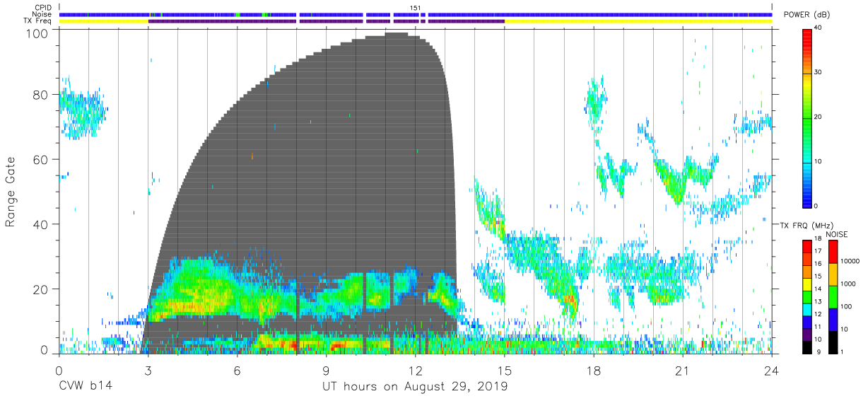Click the 'NOISE' legend title

[837, 234]
